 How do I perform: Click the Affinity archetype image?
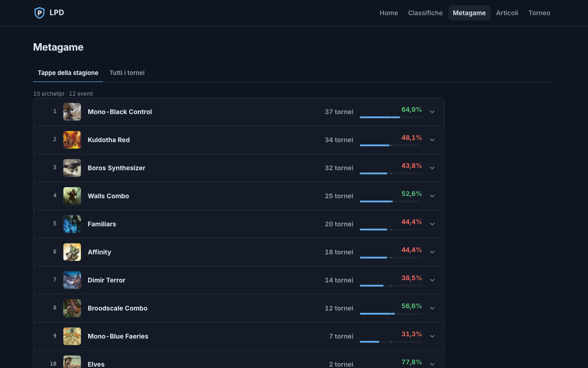click(72, 252)
